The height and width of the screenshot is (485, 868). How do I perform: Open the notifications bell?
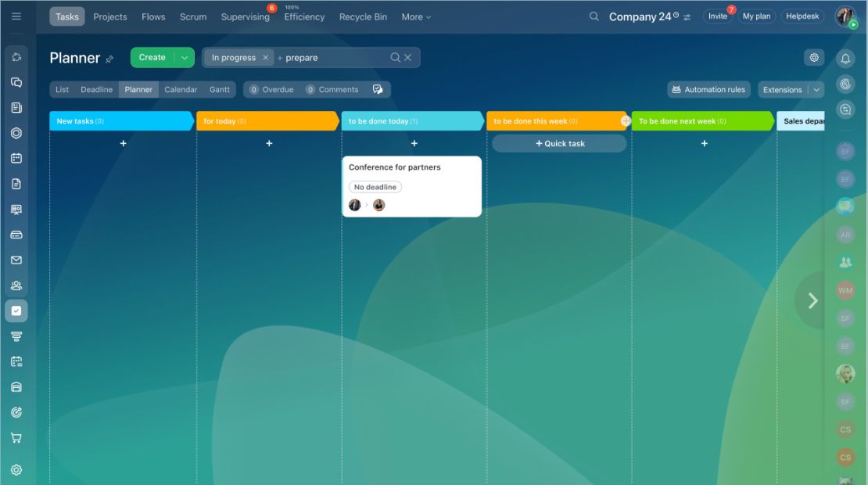tap(845, 58)
